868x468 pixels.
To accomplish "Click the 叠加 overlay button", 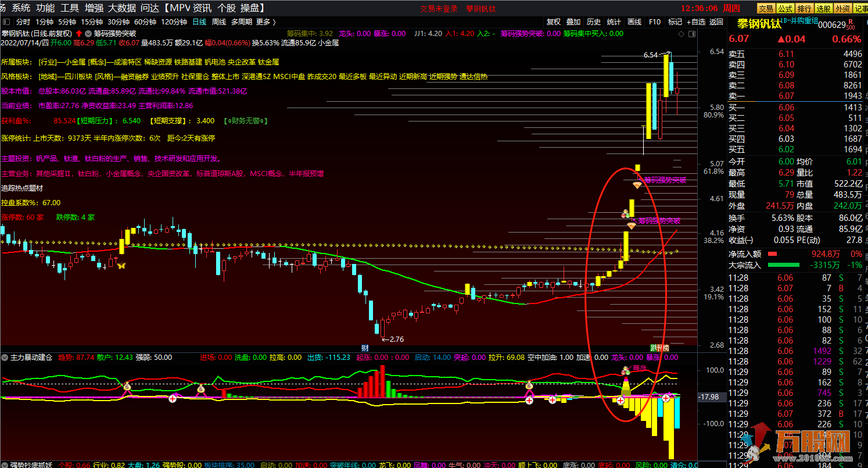I will coord(574,22).
